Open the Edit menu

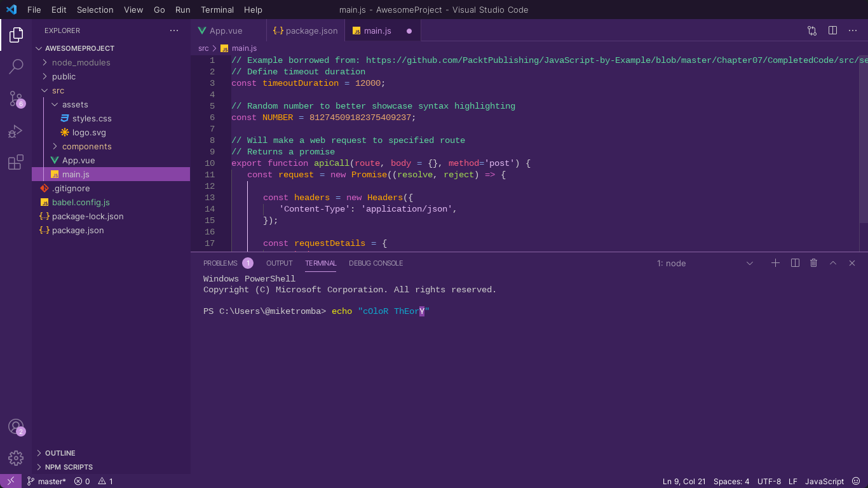[59, 10]
